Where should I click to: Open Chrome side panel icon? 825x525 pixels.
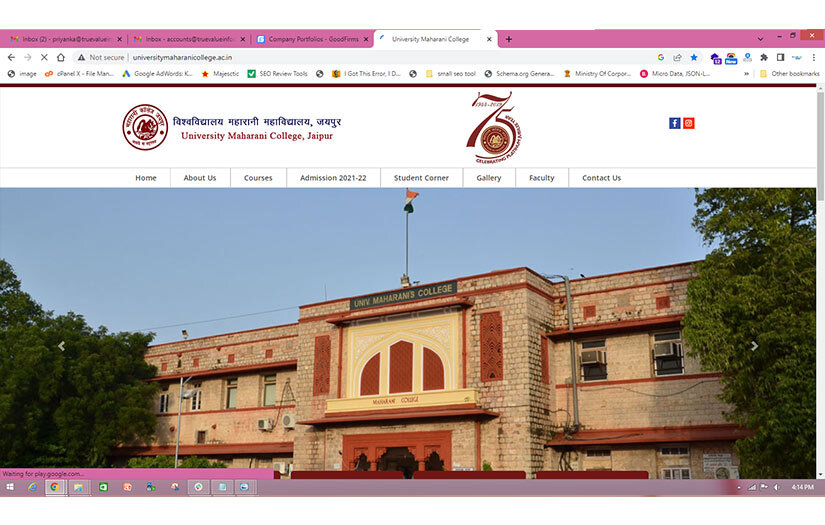click(x=780, y=57)
